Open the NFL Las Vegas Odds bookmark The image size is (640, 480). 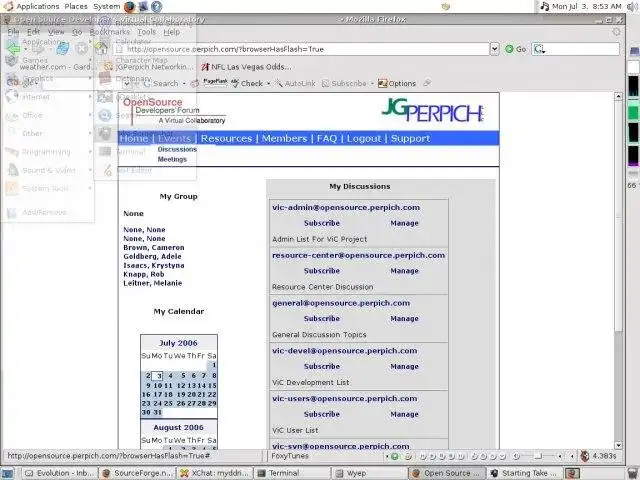[246, 67]
